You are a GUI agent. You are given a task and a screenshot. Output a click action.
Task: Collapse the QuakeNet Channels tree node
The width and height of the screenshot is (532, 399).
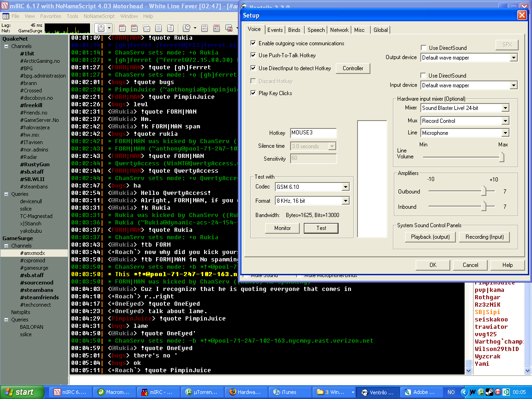tap(6, 46)
